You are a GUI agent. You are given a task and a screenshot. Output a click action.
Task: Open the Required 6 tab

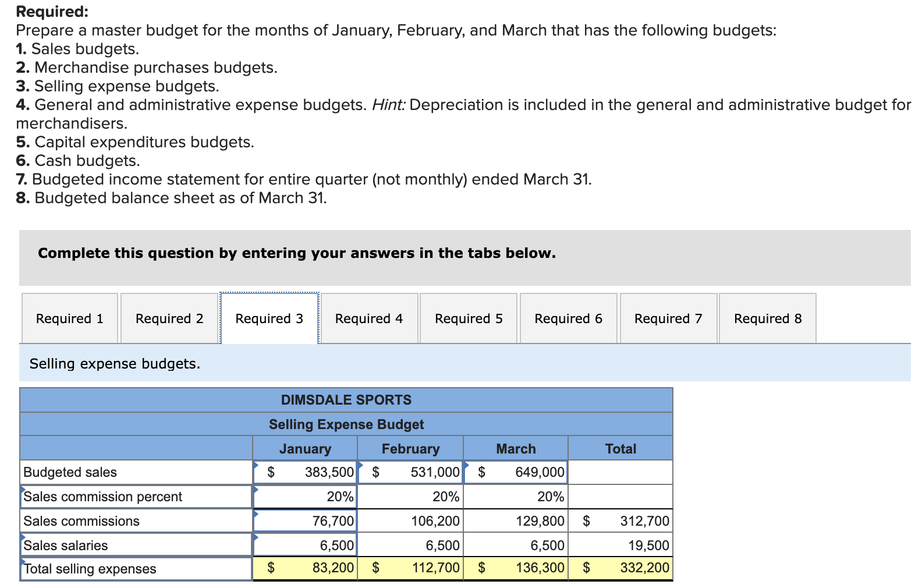pos(568,318)
